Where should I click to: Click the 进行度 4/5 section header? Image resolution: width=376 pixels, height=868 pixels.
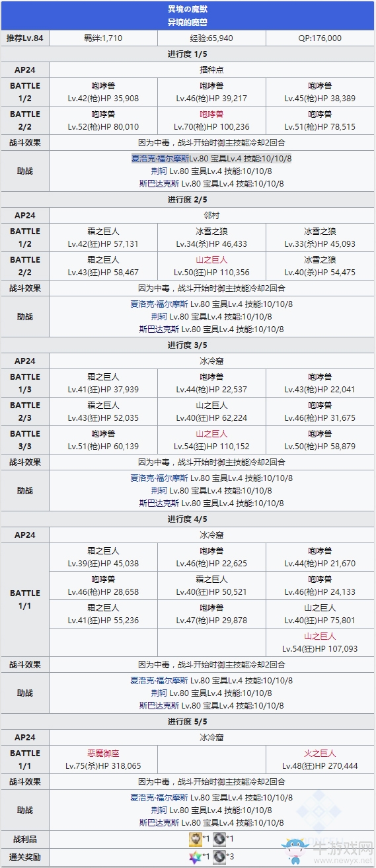[188, 519]
